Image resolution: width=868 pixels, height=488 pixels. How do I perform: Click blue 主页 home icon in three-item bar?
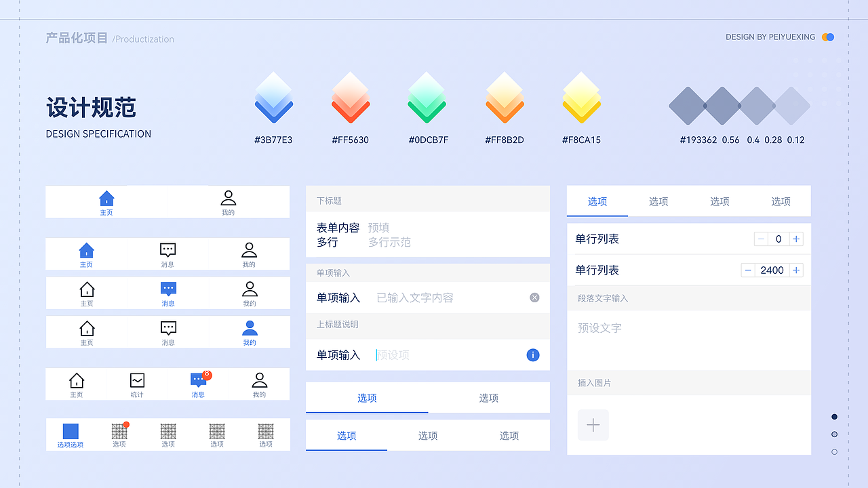pyautogui.click(x=87, y=250)
